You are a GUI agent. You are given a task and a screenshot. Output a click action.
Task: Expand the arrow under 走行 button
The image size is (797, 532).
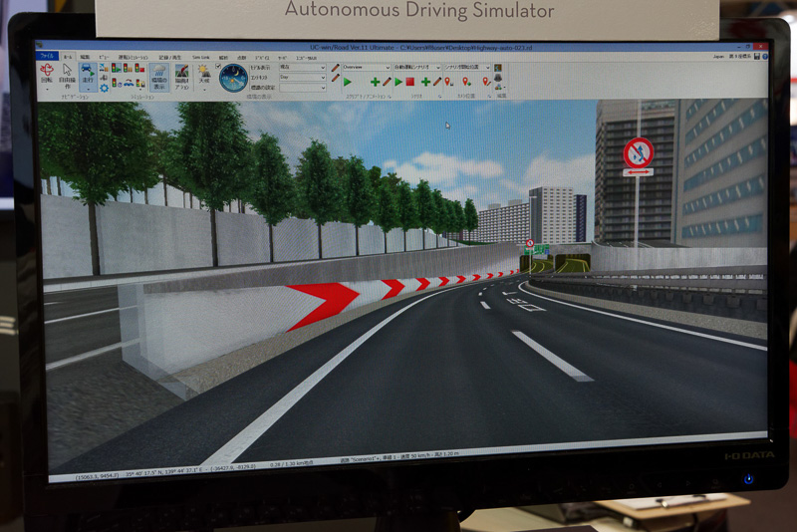click(88, 90)
